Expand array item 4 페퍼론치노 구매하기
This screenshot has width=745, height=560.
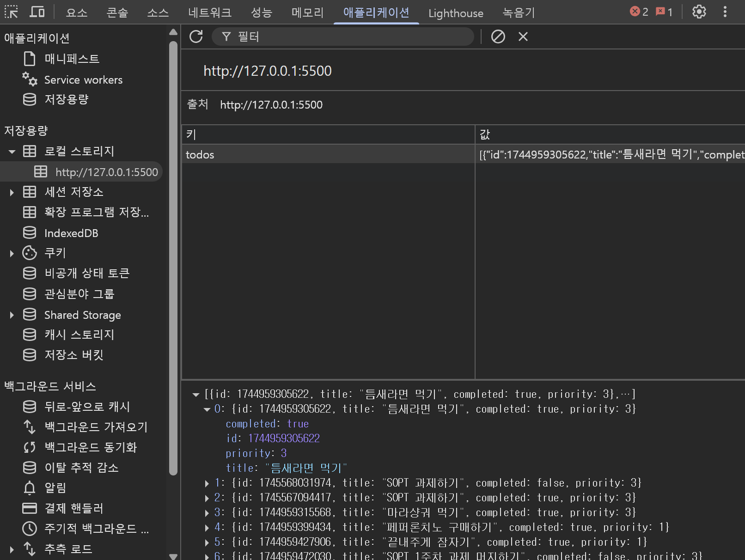(x=207, y=528)
